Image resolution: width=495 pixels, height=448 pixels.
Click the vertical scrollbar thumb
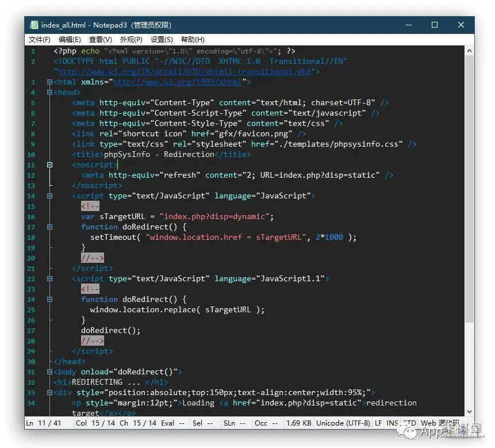coord(469,189)
